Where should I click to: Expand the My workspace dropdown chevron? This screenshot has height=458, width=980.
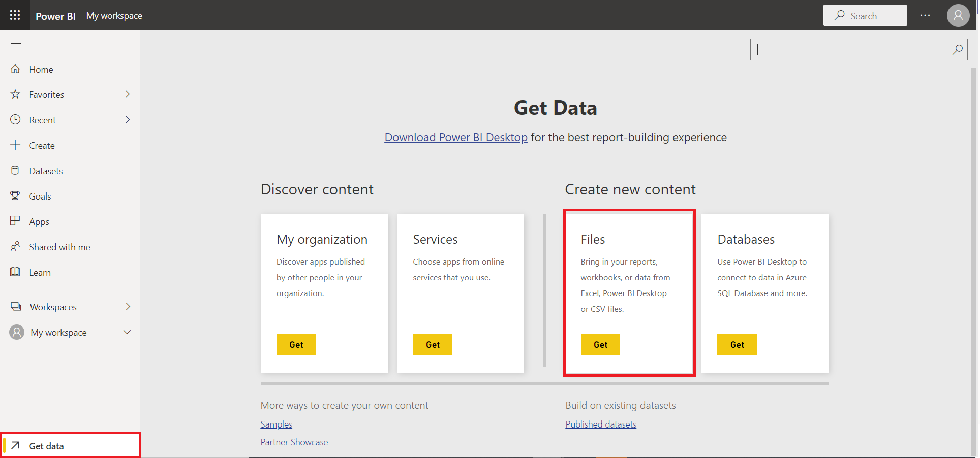tap(127, 332)
